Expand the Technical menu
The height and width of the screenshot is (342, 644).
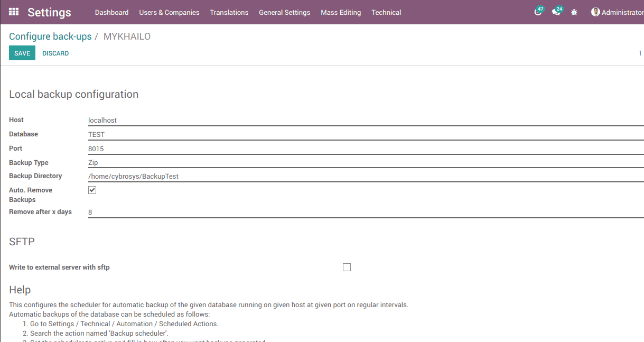(386, 12)
